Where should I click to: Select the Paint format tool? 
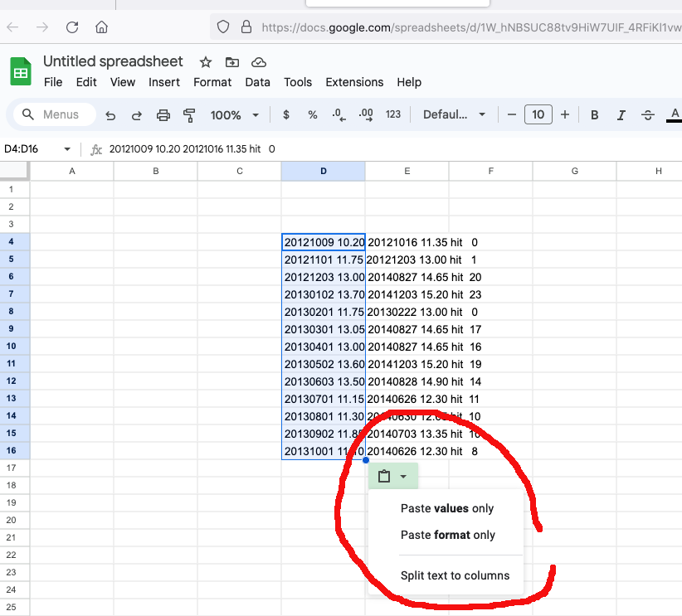click(189, 115)
